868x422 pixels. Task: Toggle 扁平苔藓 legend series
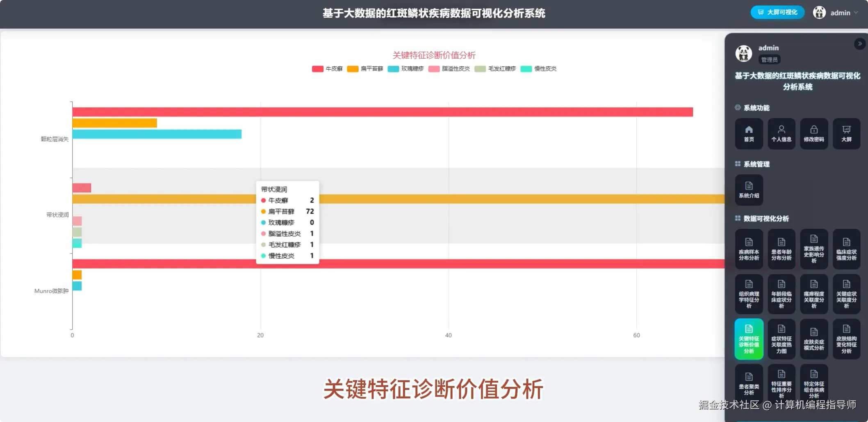365,68
